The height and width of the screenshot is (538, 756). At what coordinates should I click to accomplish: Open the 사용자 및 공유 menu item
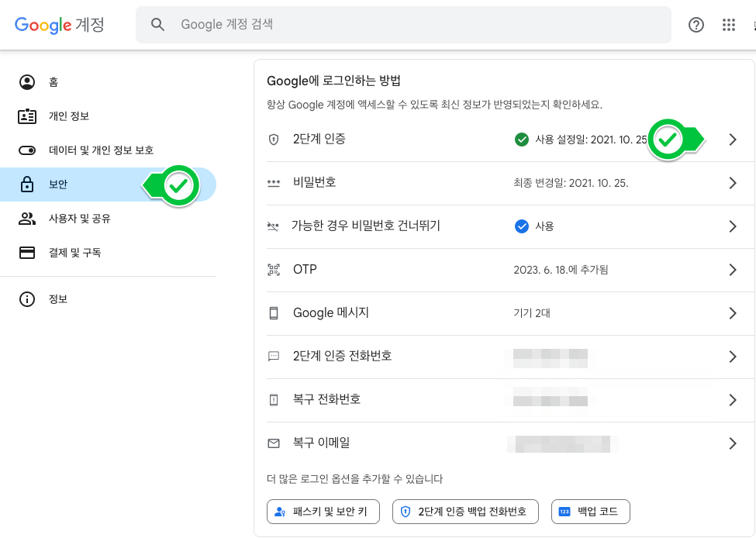(108, 219)
